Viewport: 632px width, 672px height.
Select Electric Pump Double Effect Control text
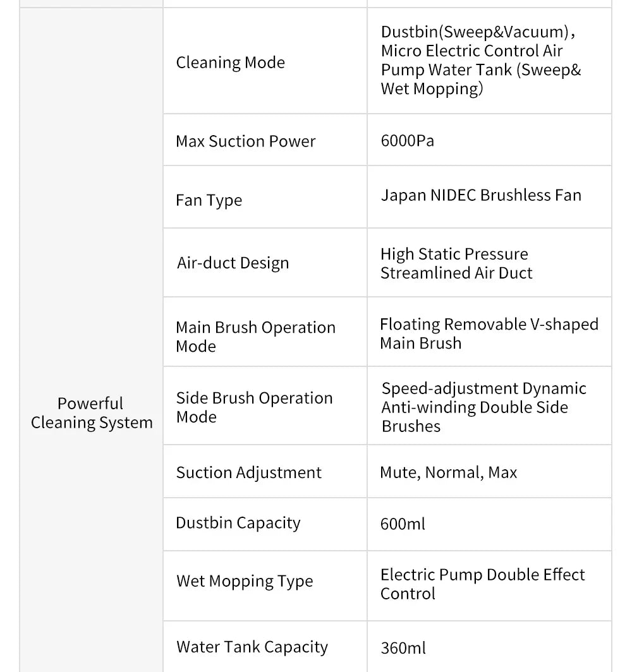tap(482, 584)
